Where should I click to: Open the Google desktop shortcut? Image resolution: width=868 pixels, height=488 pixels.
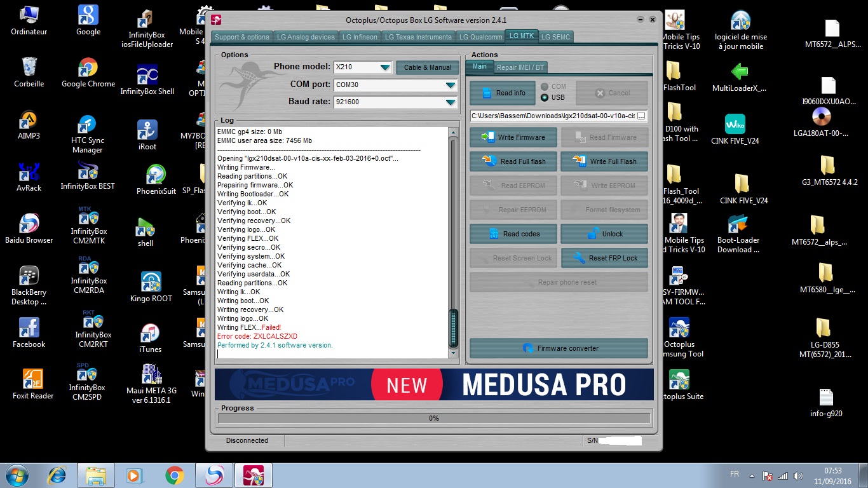point(88,20)
